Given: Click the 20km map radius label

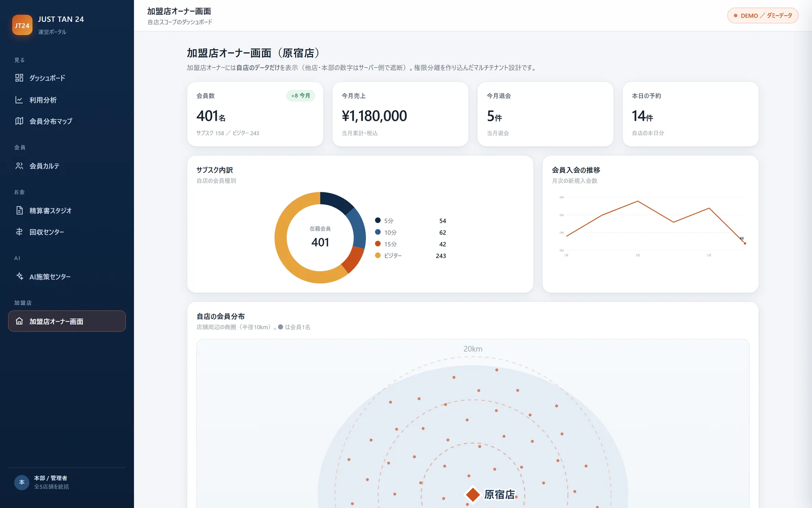Looking at the screenshot, I should 473,349.
